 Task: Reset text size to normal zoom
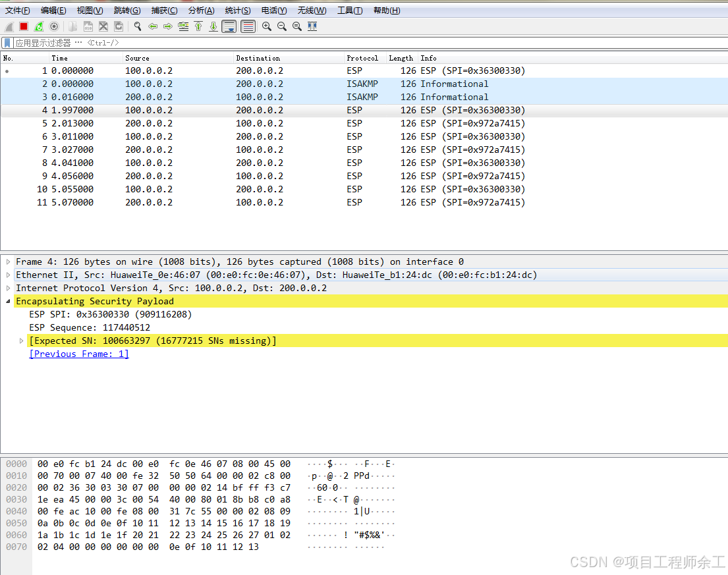pyautogui.click(x=297, y=26)
